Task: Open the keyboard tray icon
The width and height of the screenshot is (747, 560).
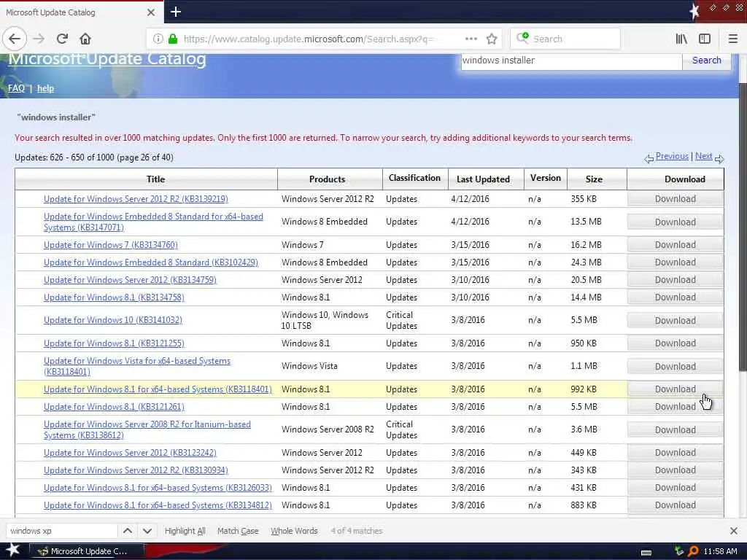Action: [x=646, y=552]
